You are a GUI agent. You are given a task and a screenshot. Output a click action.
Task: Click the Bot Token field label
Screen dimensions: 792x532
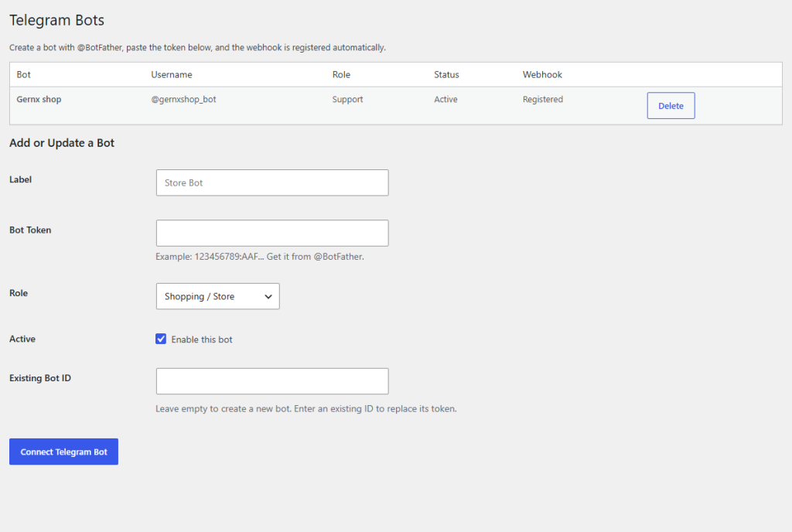(30, 230)
